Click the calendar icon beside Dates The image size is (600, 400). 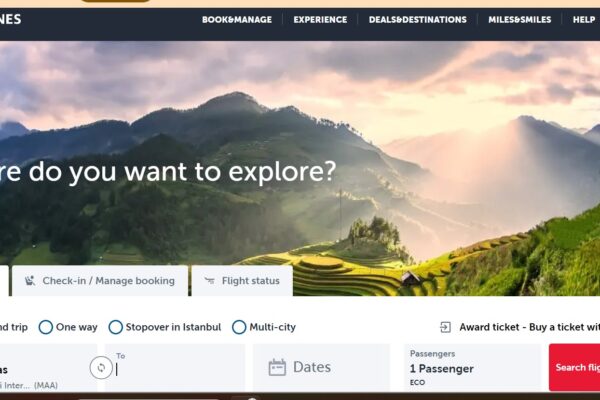coord(277,367)
